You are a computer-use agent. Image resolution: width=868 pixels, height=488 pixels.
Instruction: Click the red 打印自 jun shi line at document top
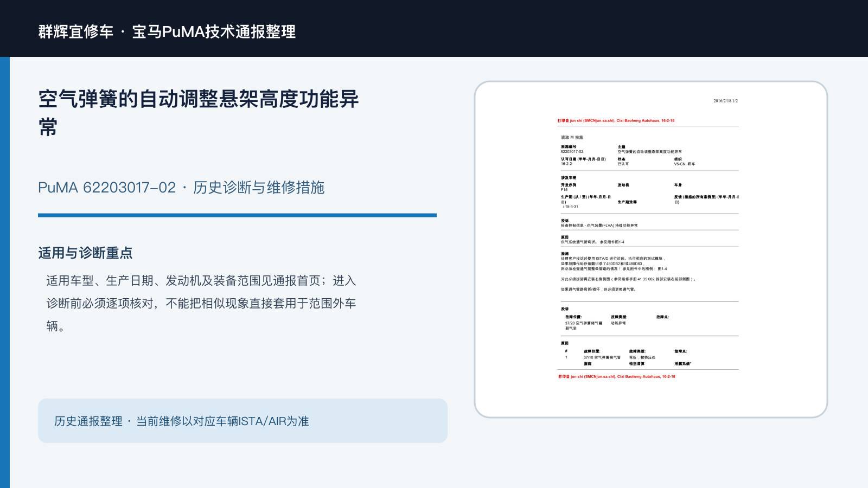(x=616, y=121)
